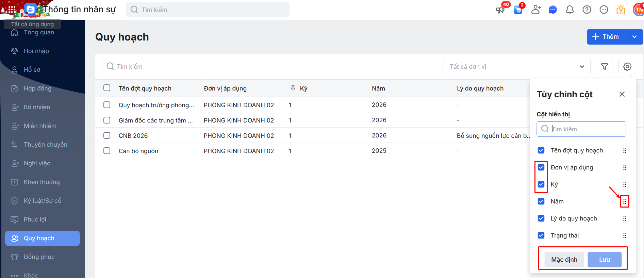644x278 pixels.
Task: Select the CNB 2026 row checkbox
Action: coord(107,135)
